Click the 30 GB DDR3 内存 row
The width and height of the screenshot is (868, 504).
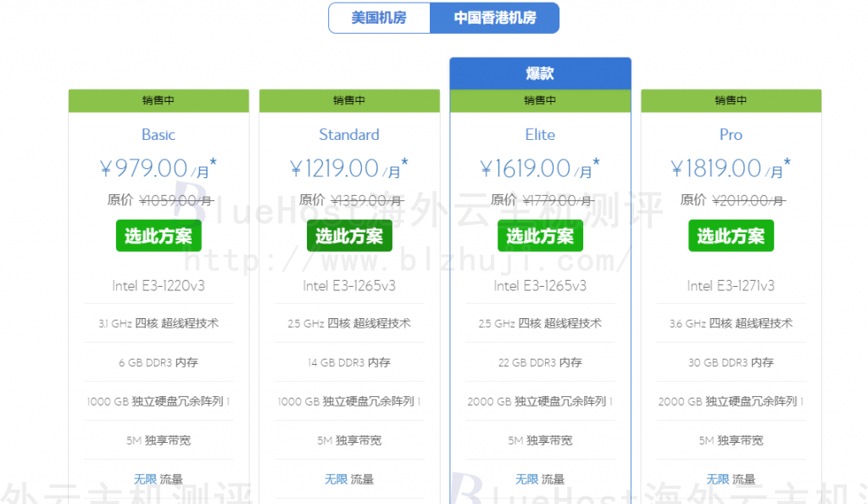pyautogui.click(x=731, y=363)
